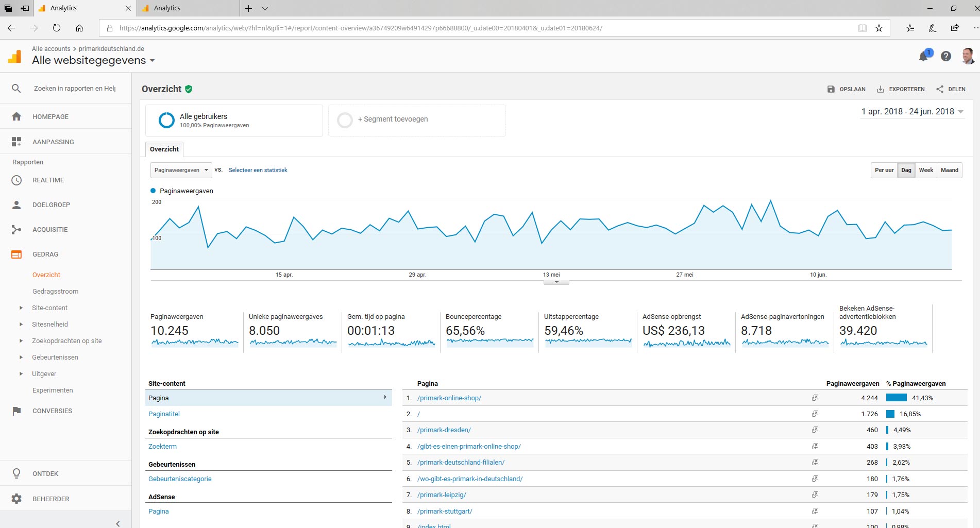Click the green verified shield beside Overzicht
Viewport: 980px width, 528px height.
[189, 89]
